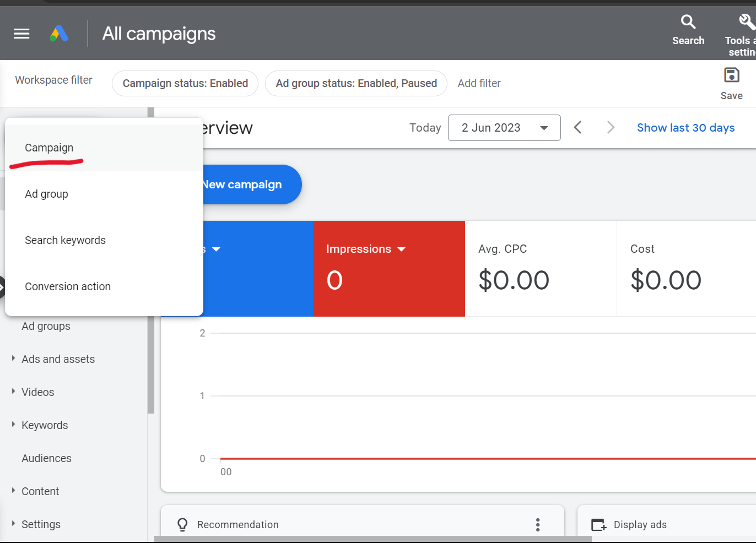Click Add filter field

point(479,83)
